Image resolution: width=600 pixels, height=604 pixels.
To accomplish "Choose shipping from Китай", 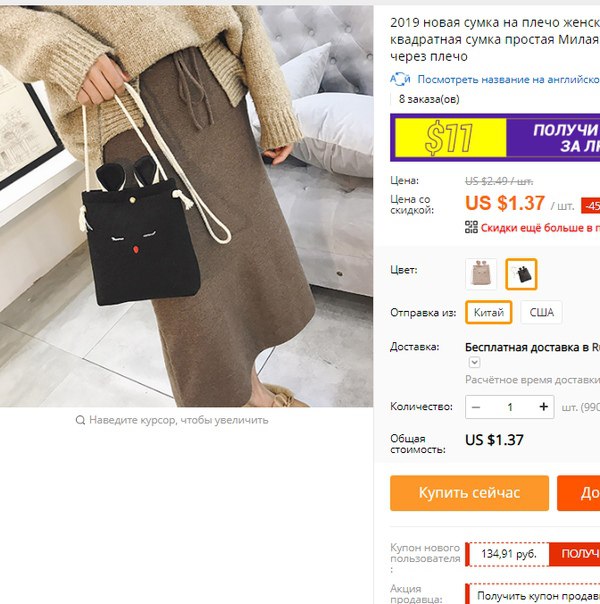I will pyautogui.click(x=489, y=312).
